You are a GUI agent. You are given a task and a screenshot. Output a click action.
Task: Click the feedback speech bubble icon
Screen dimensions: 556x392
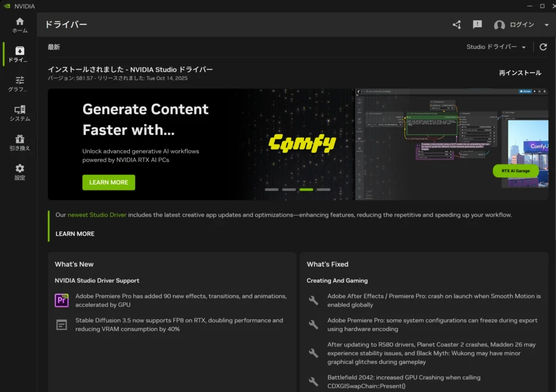(x=477, y=25)
